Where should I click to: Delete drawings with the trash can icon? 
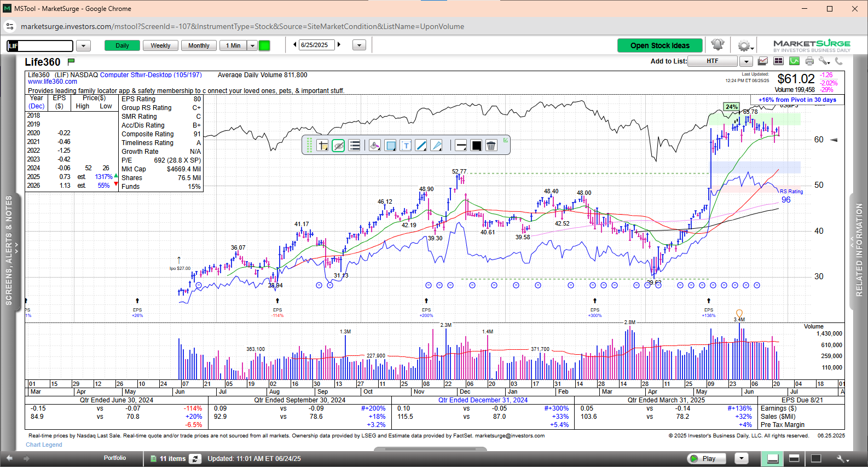coord(491,146)
